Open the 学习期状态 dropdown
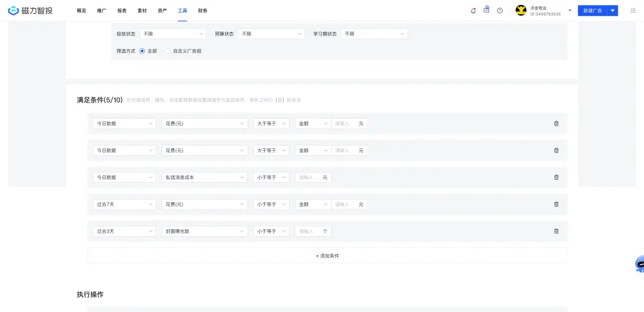Image resolution: width=644 pixels, height=312 pixels. point(374,34)
